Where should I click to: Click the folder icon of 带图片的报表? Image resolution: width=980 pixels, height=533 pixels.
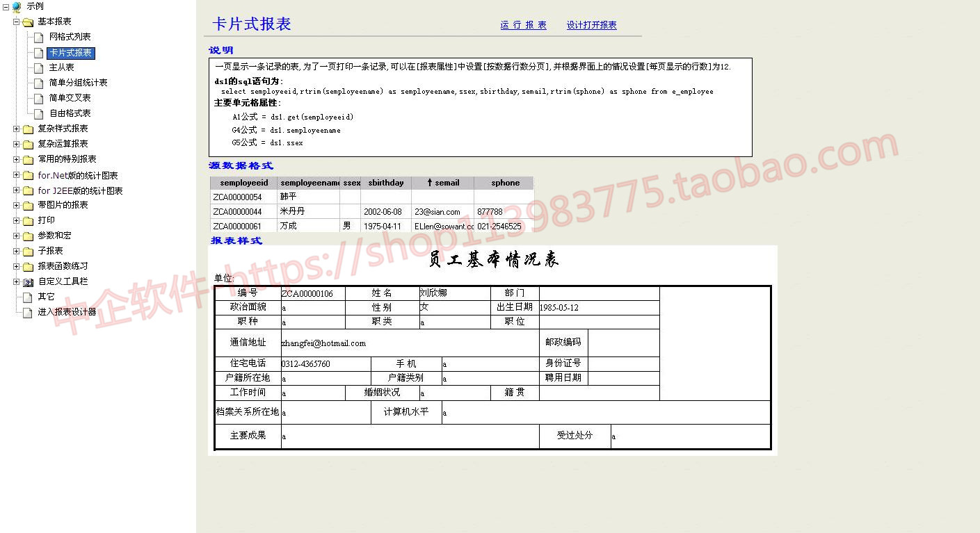(x=28, y=205)
